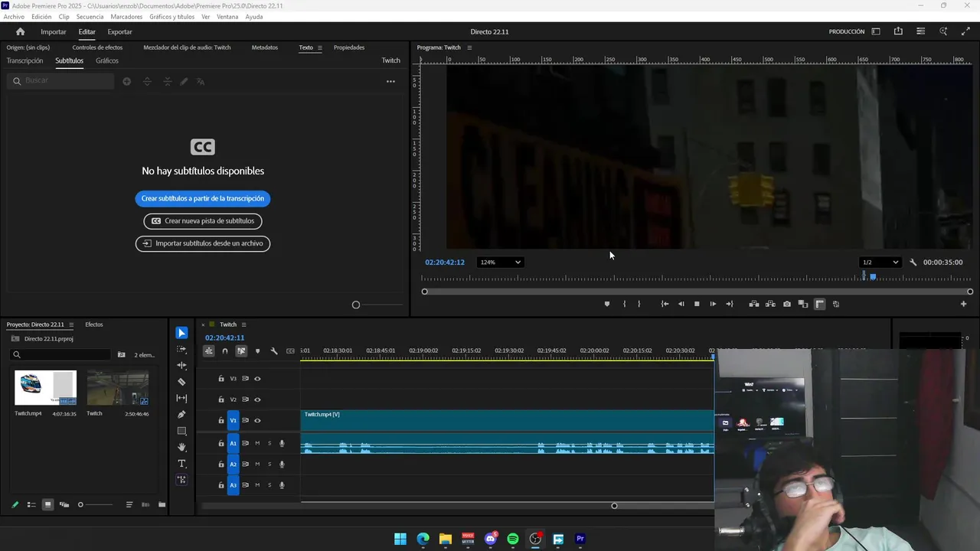Click Importar subtítulos desde un archivo
Screen dimensions: 980x551
point(202,243)
